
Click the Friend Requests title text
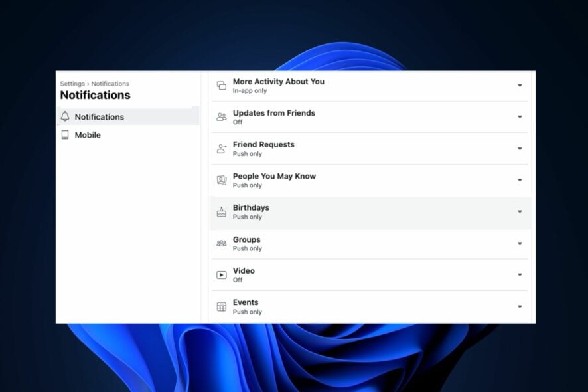[x=263, y=145]
